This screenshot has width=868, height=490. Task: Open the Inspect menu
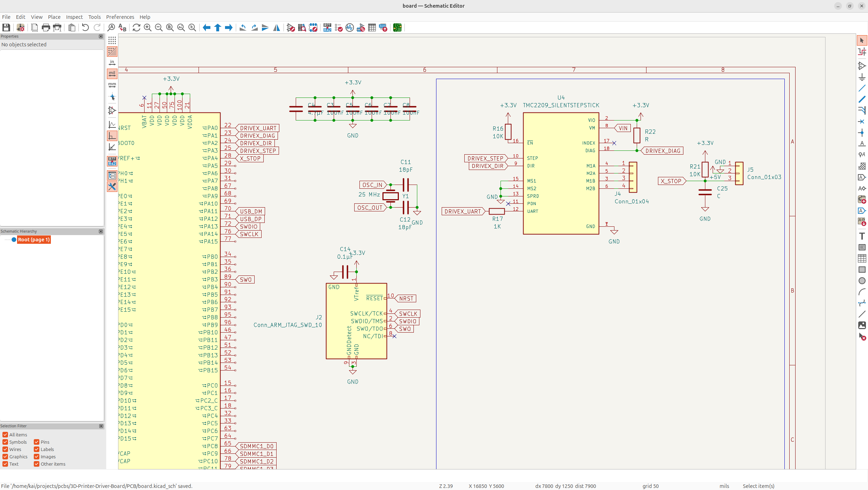[74, 17]
